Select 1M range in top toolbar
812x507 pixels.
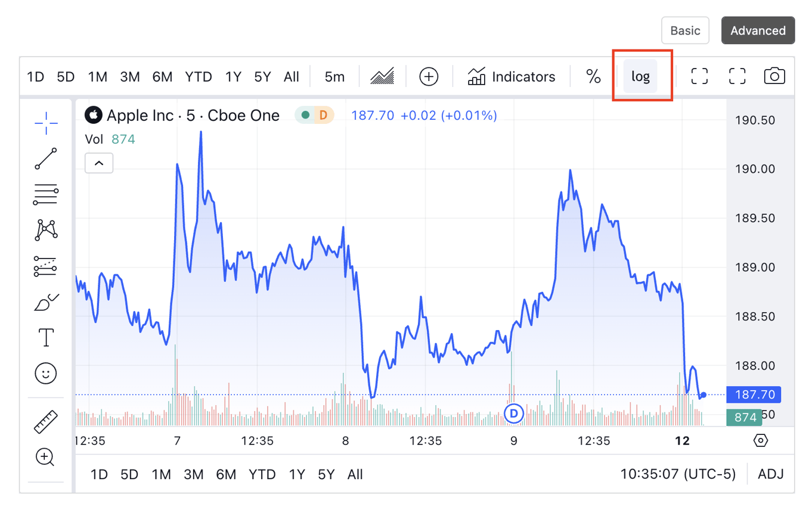[x=98, y=77]
